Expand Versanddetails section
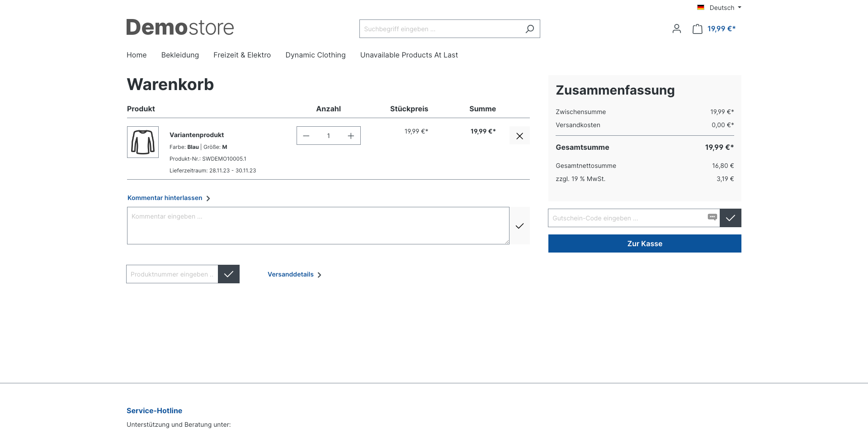The height and width of the screenshot is (439, 868). 294,275
